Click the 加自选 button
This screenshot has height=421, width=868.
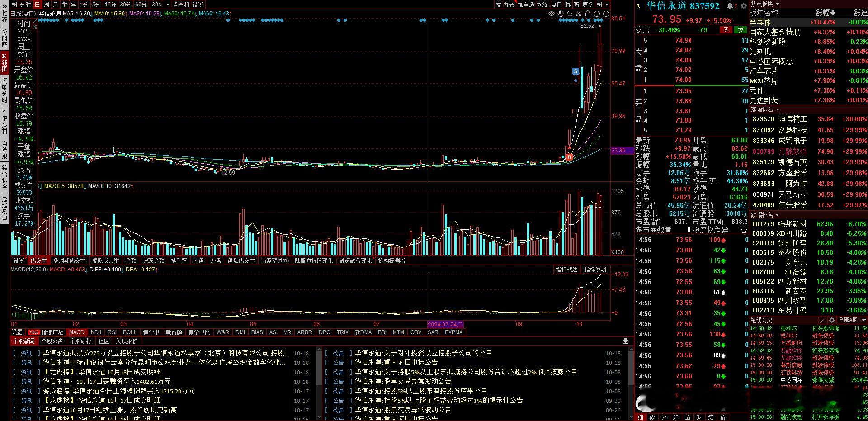(526, 5)
